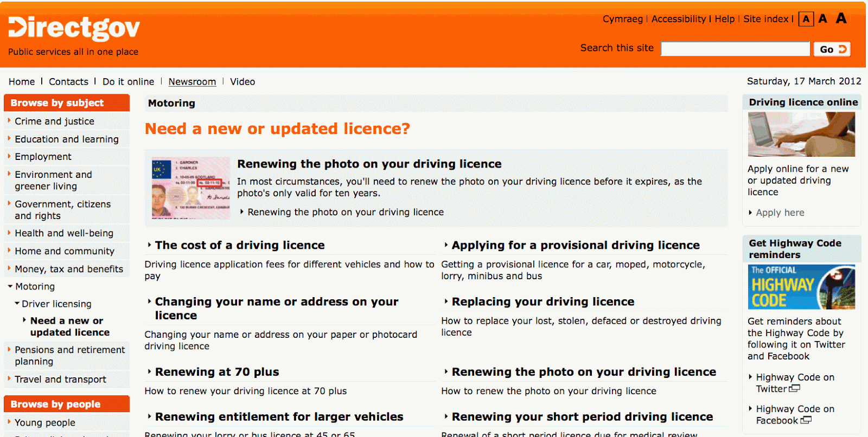Browse the Employment subject
The height and width of the screenshot is (437, 868).
coord(43,157)
